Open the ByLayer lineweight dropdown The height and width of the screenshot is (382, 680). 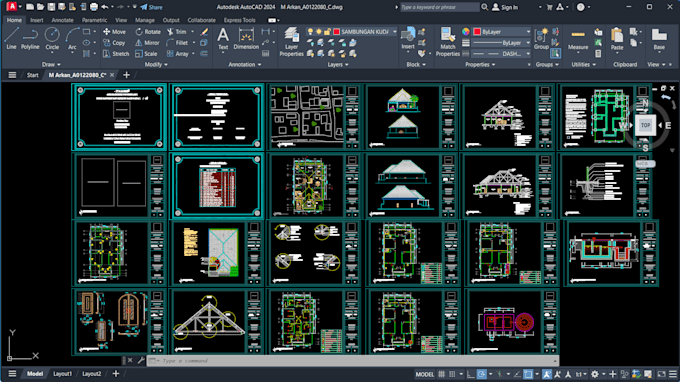click(528, 42)
